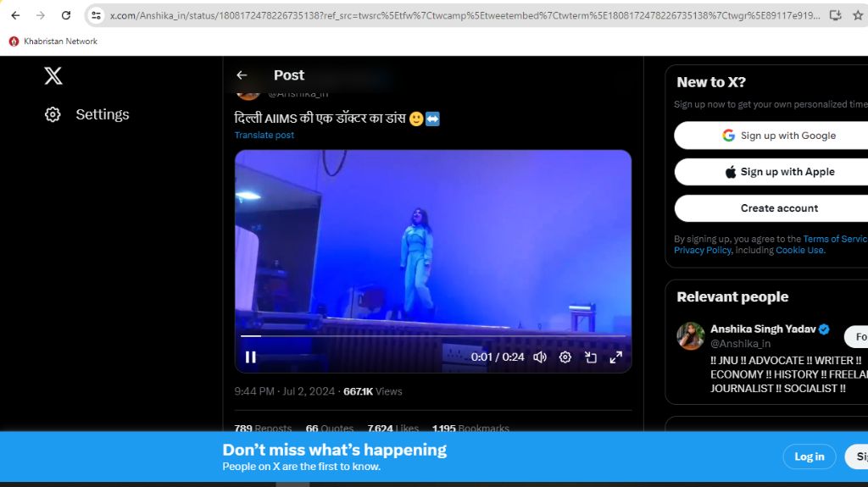Screen dimensions: 868x487
Task: Open video playback settings gear
Action: (x=565, y=357)
